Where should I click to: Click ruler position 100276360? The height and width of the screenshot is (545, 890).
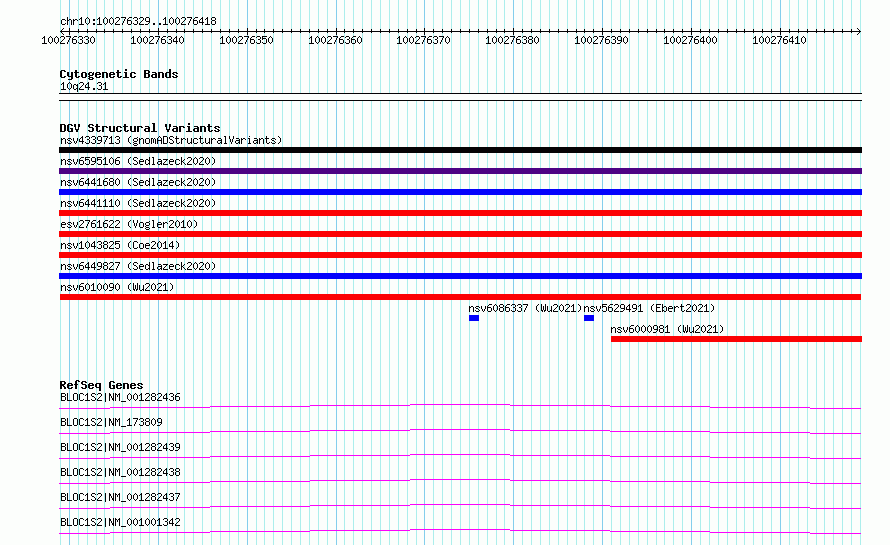point(335,40)
